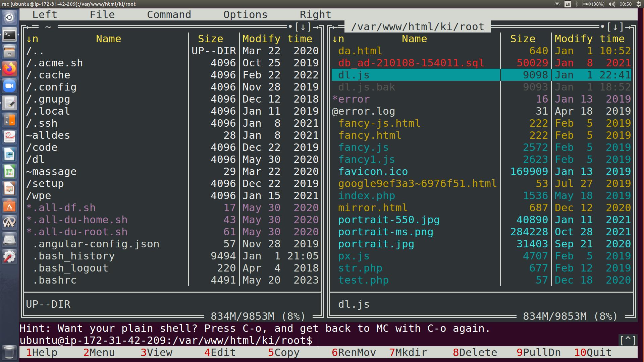This screenshot has height=362, width=644.
Task: Open right panel history dropdown [↓]
Action: tap(615, 27)
